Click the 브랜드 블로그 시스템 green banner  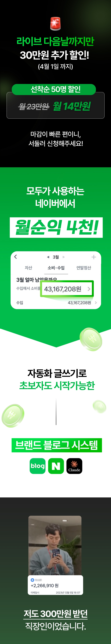point(57,445)
